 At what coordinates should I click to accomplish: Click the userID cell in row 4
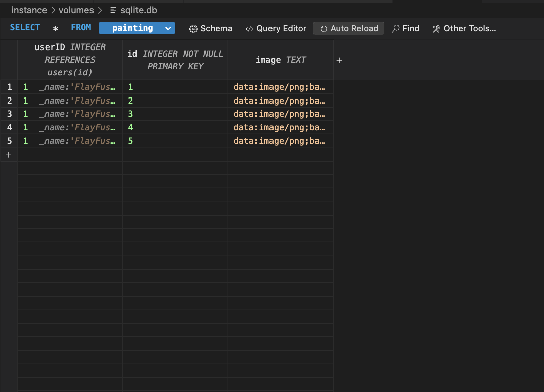click(x=70, y=127)
